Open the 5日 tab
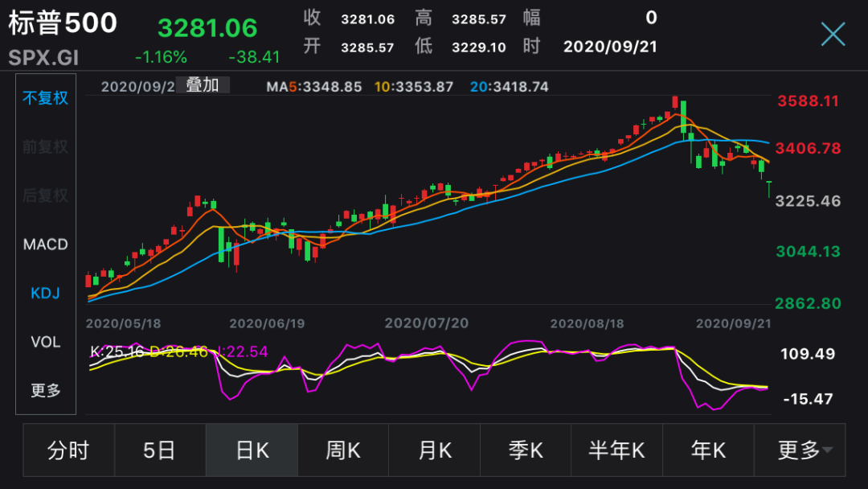The image size is (868, 489). point(160,450)
